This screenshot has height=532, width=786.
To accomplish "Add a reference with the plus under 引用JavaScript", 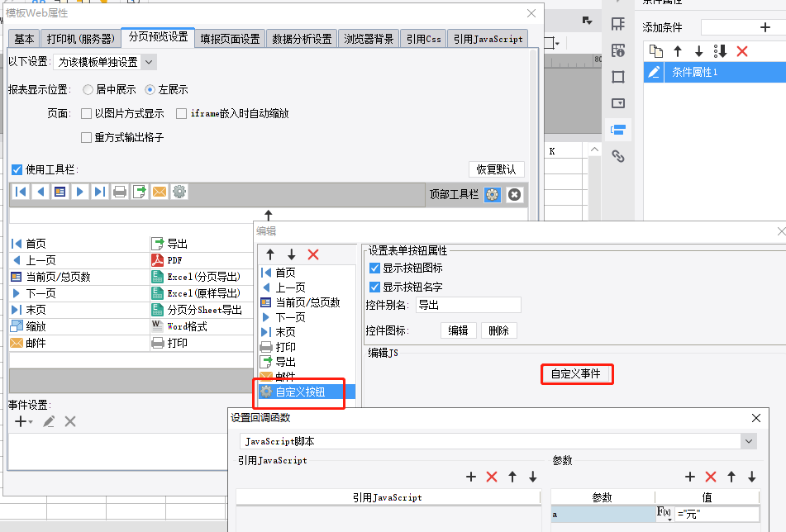I will click(x=471, y=477).
